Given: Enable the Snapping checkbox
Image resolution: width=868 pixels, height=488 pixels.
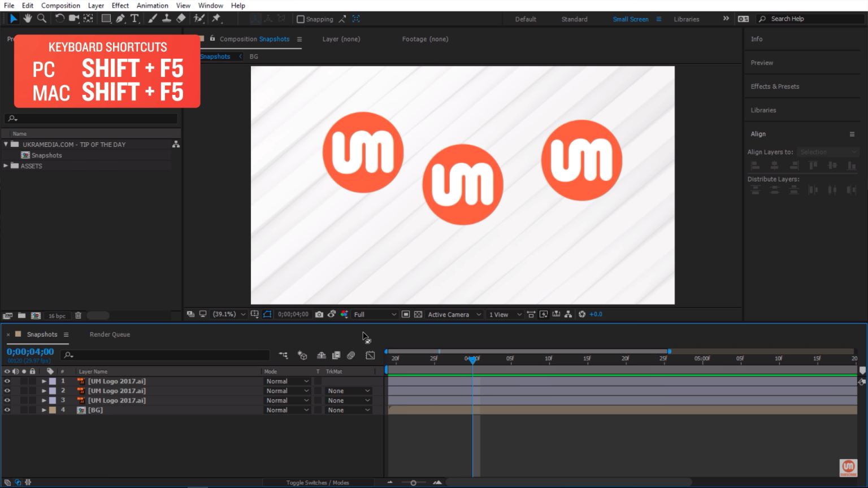Looking at the screenshot, I should click(x=301, y=19).
